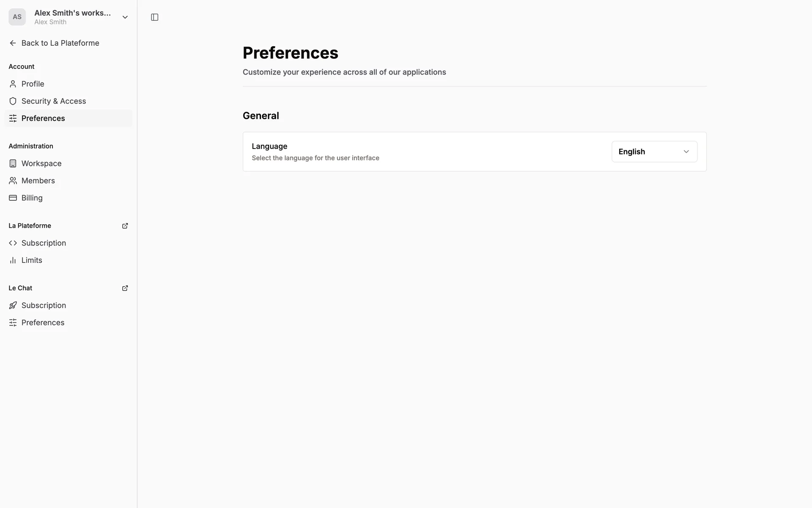Click the Workspace building icon
The width and height of the screenshot is (812, 508).
13,163
